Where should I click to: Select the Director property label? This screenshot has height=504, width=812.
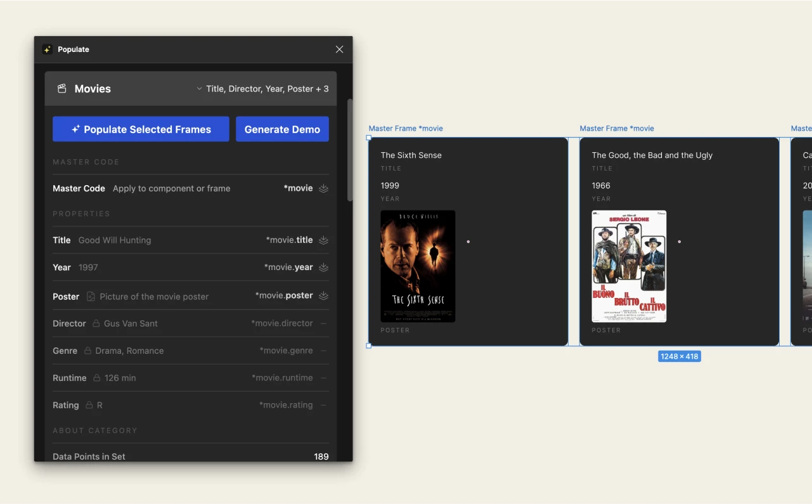pyautogui.click(x=69, y=323)
